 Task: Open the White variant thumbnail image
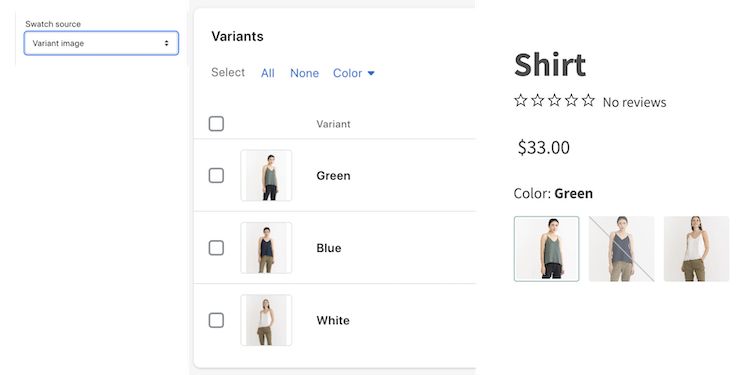pyautogui.click(x=266, y=320)
